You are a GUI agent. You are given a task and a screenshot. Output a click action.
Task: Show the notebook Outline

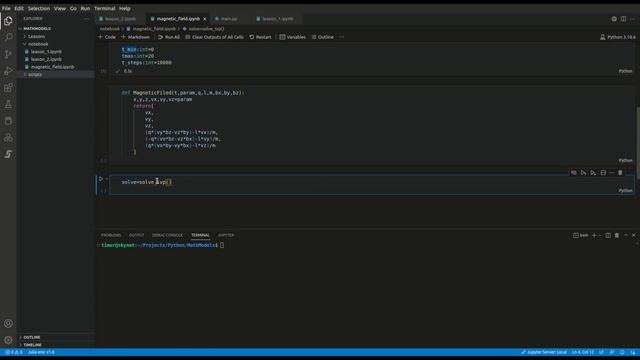click(x=322, y=37)
